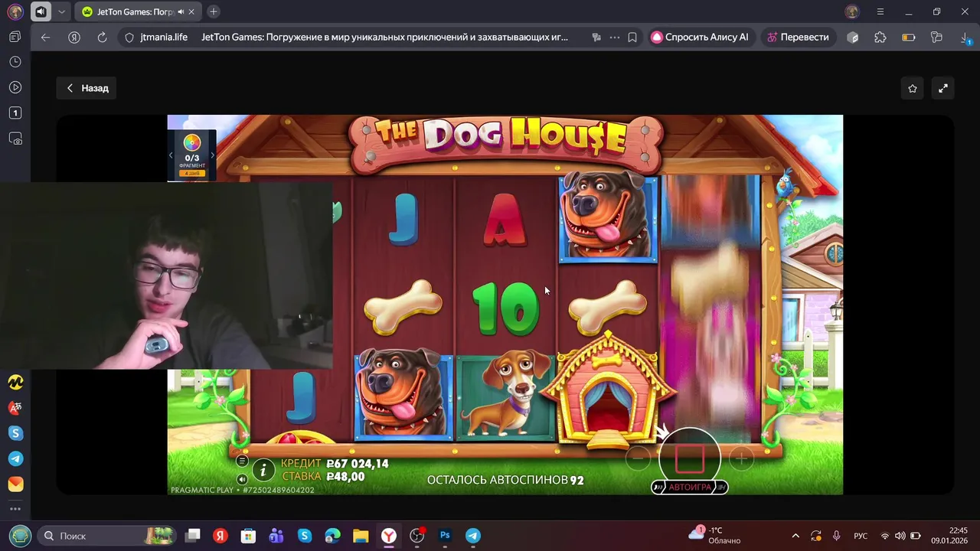Click the bet value ₽48,00
The width and height of the screenshot is (980, 551).
345,477
